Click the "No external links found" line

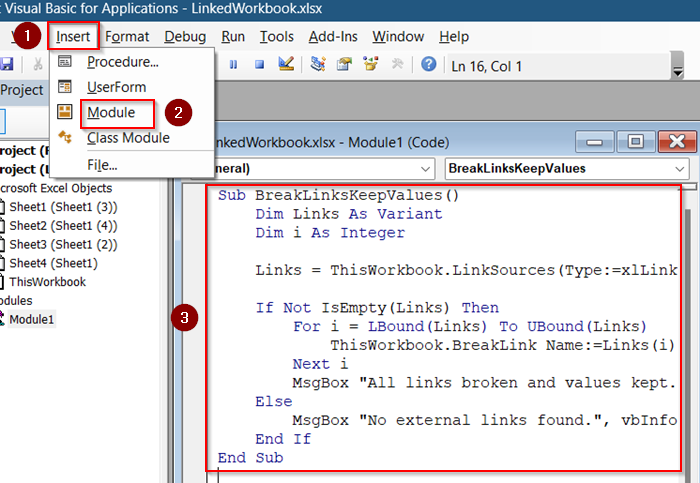pyautogui.click(x=485, y=421)
